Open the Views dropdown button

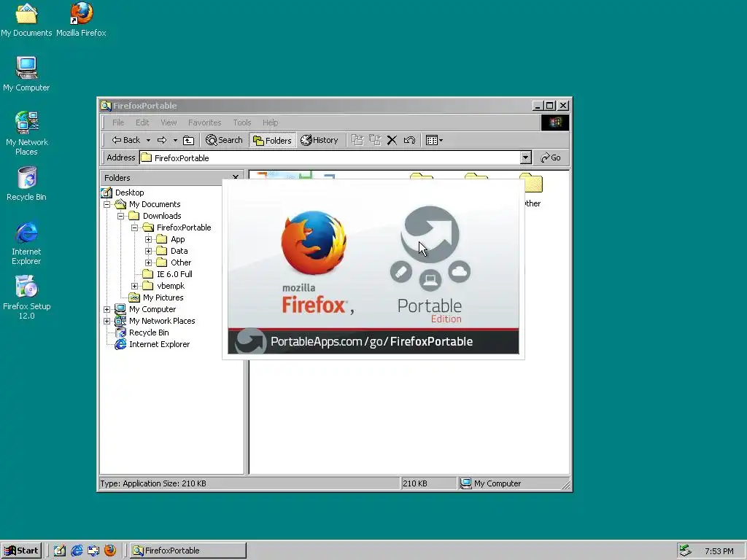coord(434,140)
